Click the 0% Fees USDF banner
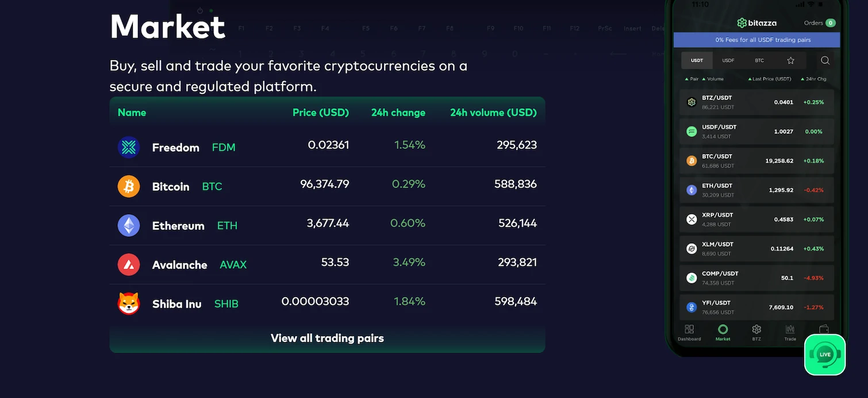Viewport: 868px width, 398px height. (x=756, y=40)
